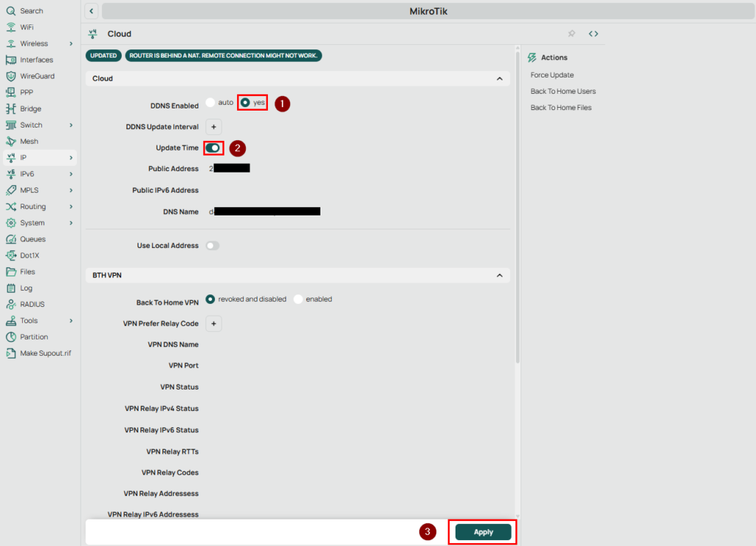Screen dimensions: 756x546
Task: Click the pin icon in Cloud header
Action: pyautogui.click(x=571, y=34)
